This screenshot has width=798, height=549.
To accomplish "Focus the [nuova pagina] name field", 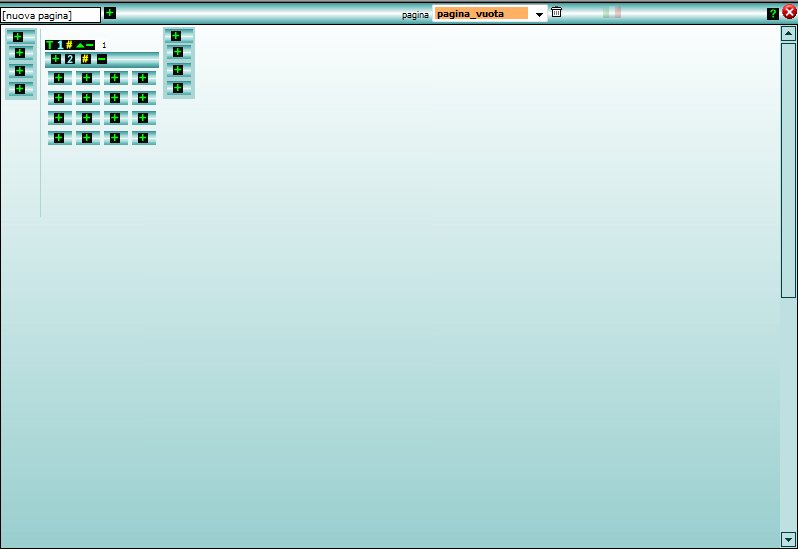I will click(51, 15).
